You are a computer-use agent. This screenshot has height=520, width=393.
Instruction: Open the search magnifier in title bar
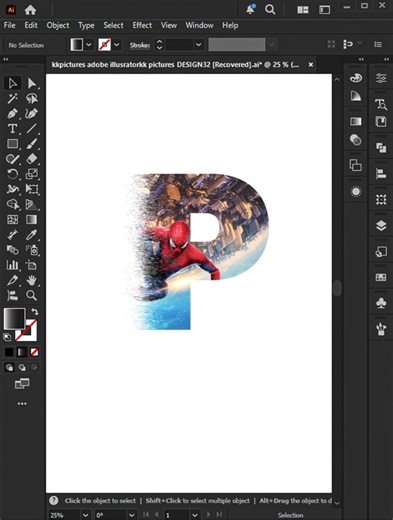tap(270, 10)
